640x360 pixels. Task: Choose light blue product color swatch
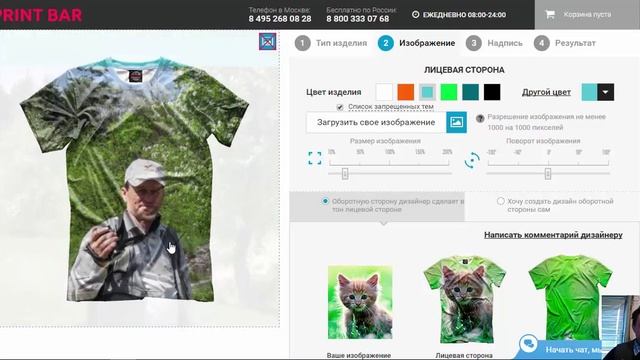427,92
